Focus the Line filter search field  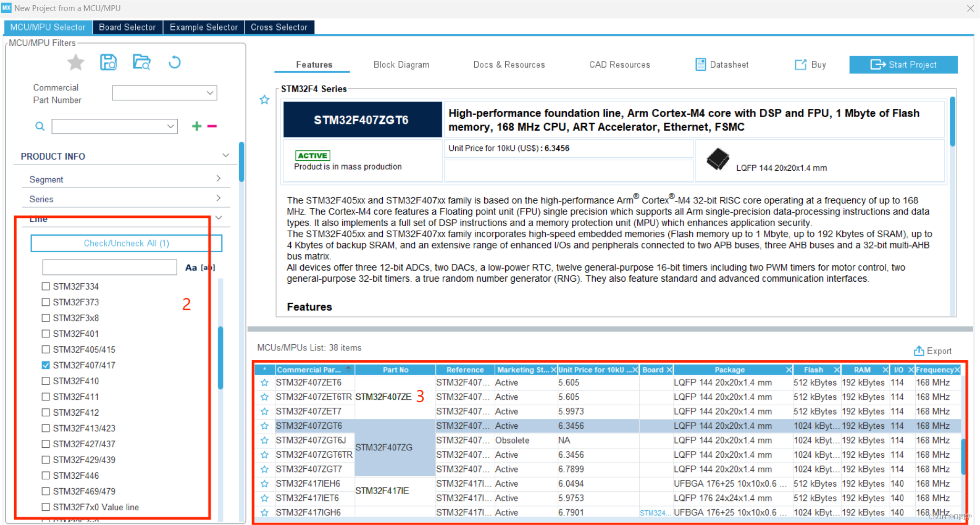(109, 267)
